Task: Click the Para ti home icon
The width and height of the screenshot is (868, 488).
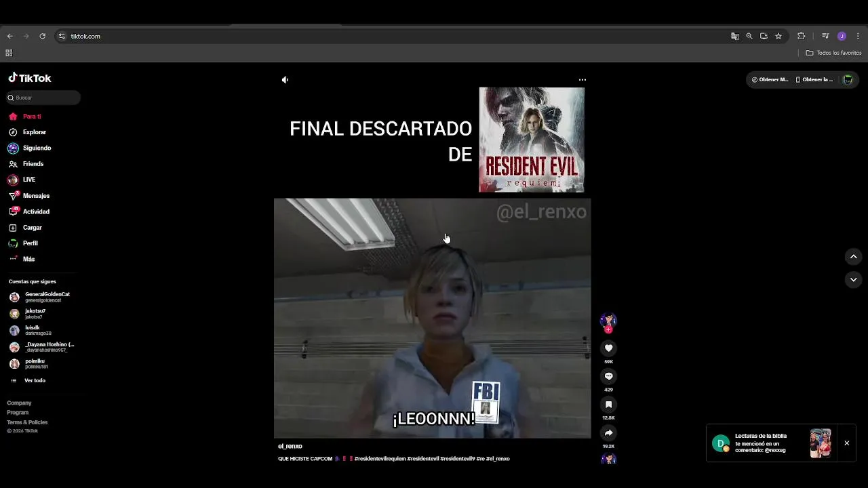Action: [x=13, y=117]
